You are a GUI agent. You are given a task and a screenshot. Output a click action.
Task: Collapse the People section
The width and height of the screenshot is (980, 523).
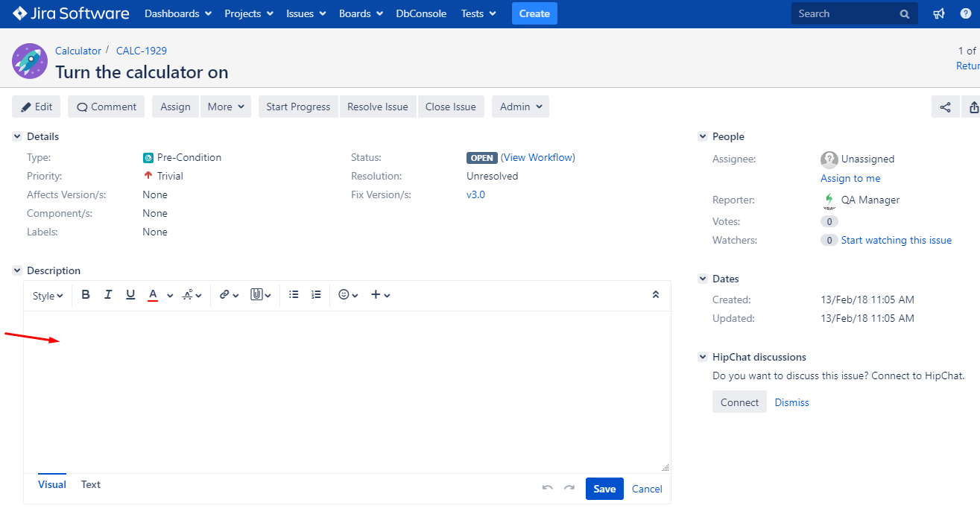(x=702, y=136)
